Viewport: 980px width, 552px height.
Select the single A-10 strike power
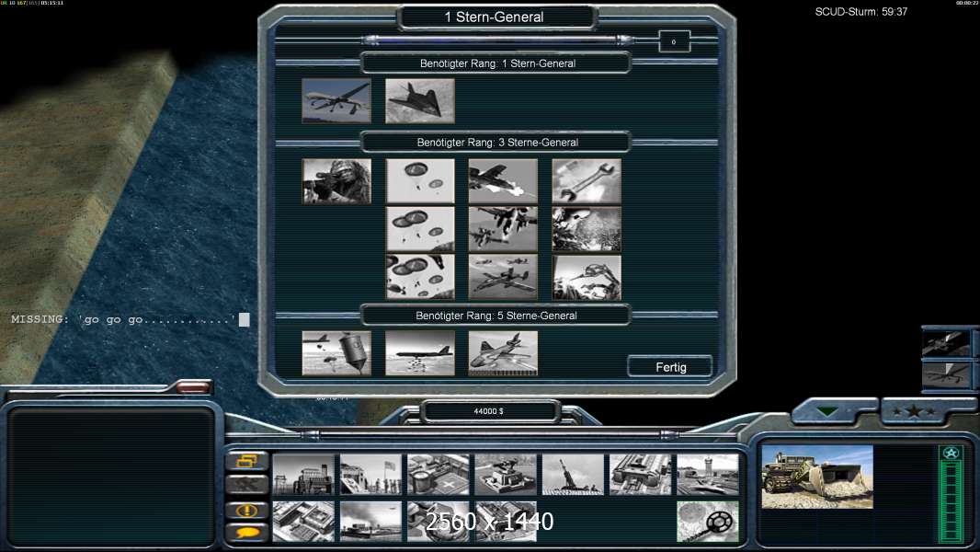pyautogui.click(x=503, y=181)
